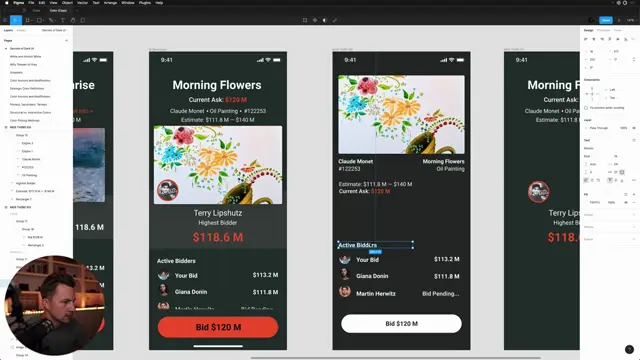Screen dimensions: 640x360
Task: Select the Frame tool
Action: click(28, 20)
